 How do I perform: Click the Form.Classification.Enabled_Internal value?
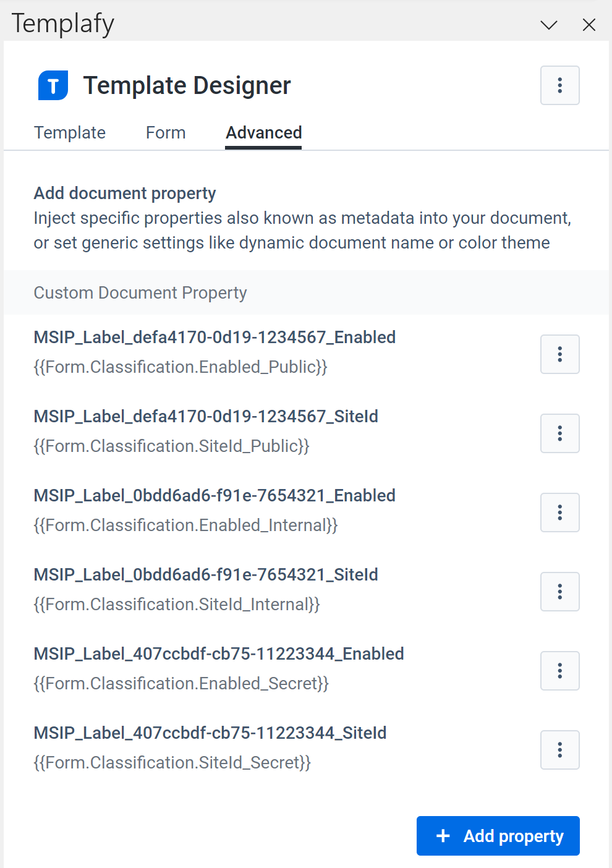185,525
